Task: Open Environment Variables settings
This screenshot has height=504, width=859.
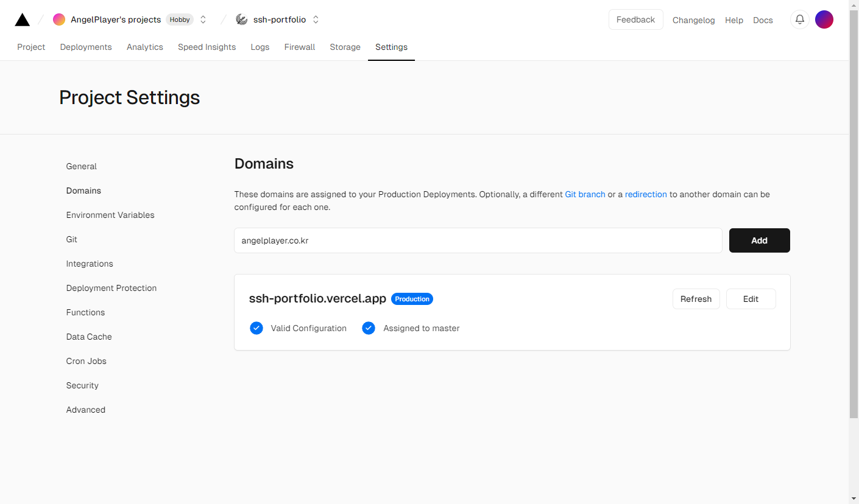Action: (x=110, y=215)
